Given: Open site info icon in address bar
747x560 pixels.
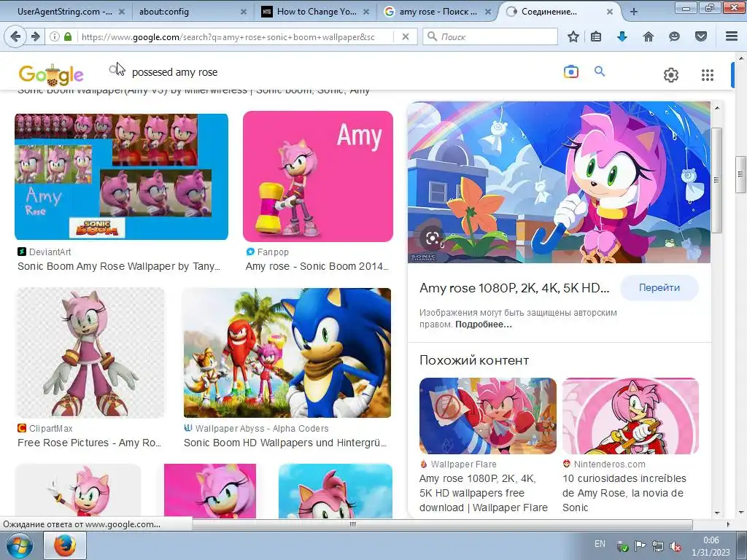Looking at the screenshot, I should (54, 36).
